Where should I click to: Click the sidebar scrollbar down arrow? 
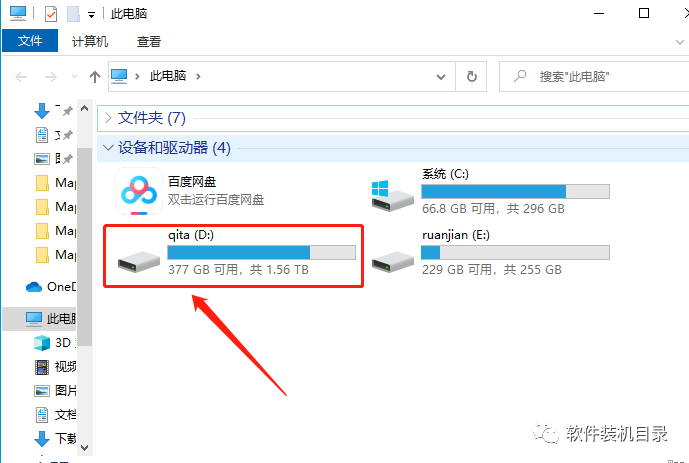(x=84, y=447)
